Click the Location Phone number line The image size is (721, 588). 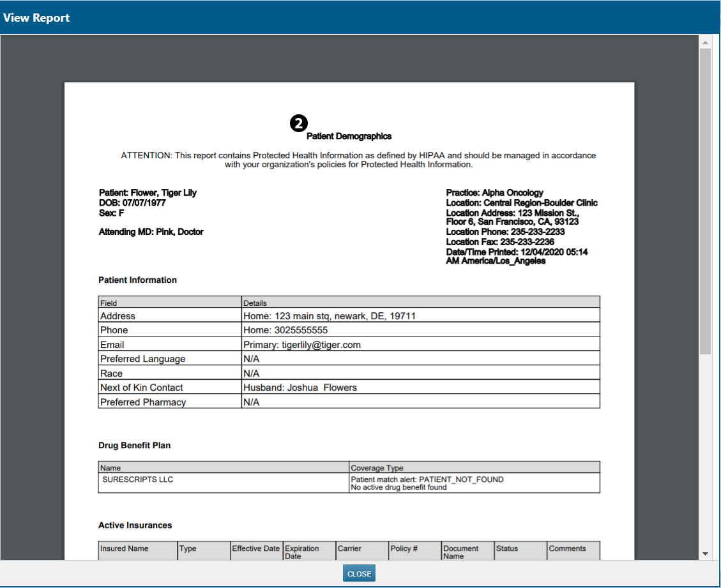pyautogui.click(x=505, y=232)
